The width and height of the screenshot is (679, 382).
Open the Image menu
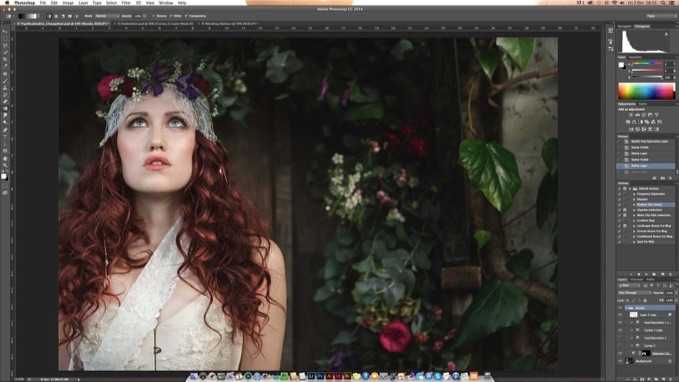click(68, 3)
